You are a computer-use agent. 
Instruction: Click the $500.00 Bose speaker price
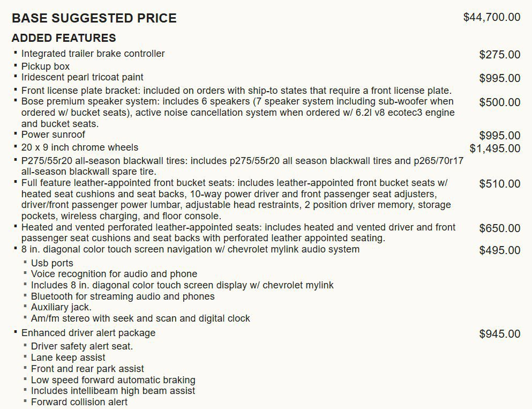[x=499, y=102]
